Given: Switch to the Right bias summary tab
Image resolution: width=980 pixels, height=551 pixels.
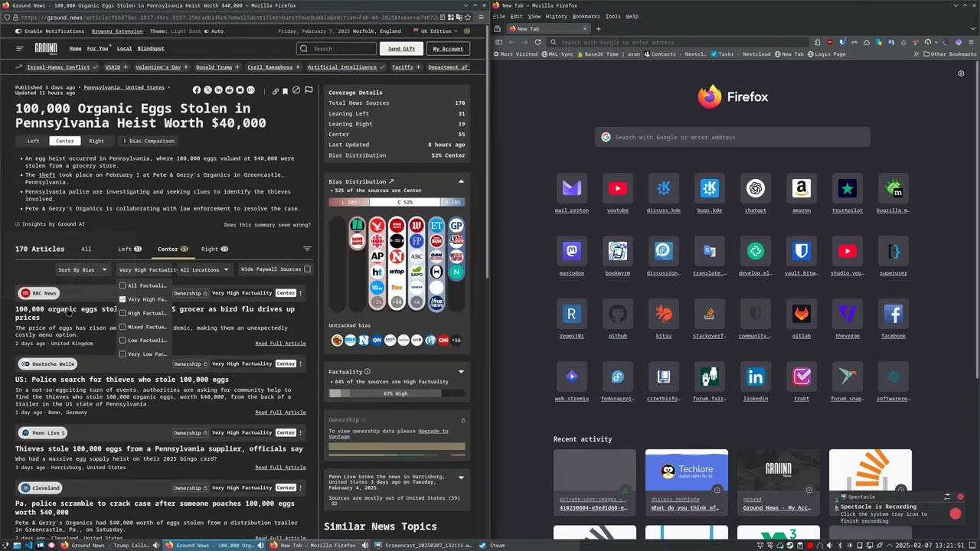Looking at the screenshot, I should [96, 141].
